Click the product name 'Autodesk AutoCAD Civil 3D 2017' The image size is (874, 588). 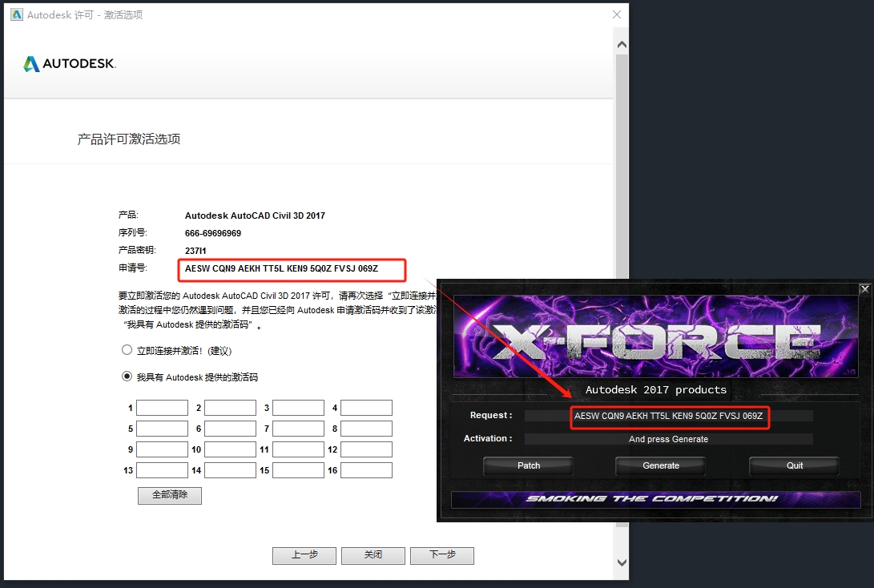(x=255, y=215)
